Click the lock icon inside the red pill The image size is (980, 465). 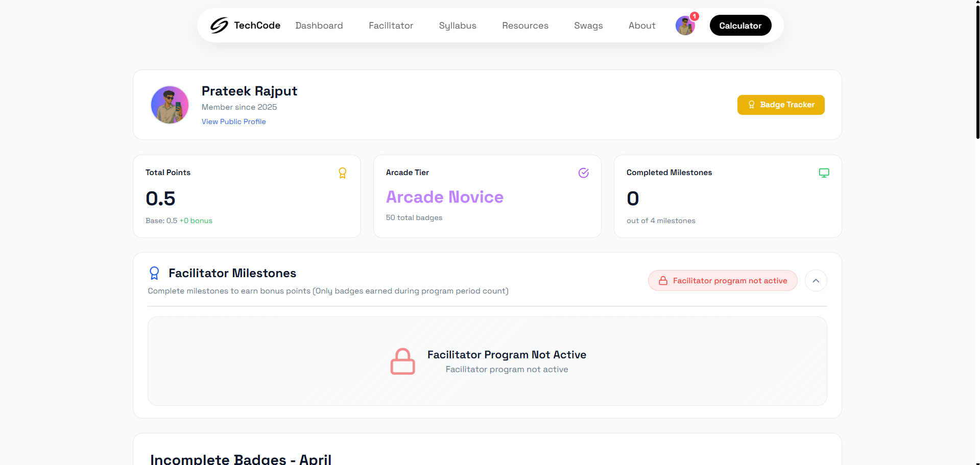click(663, 280)
